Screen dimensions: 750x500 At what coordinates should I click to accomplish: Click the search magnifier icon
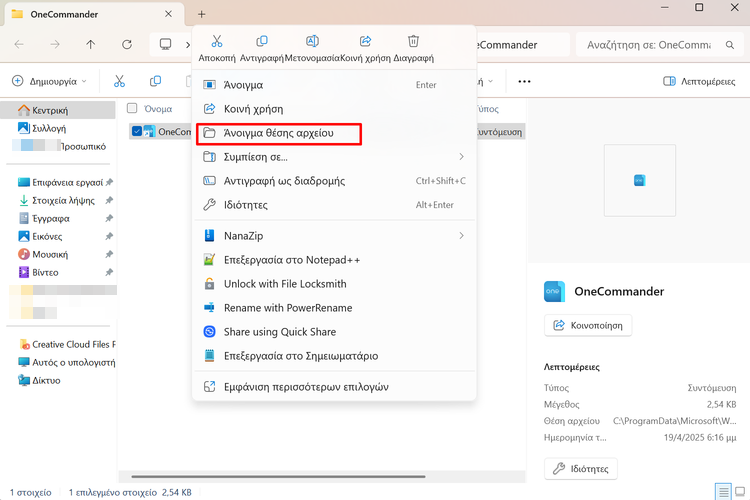[729, 45]
